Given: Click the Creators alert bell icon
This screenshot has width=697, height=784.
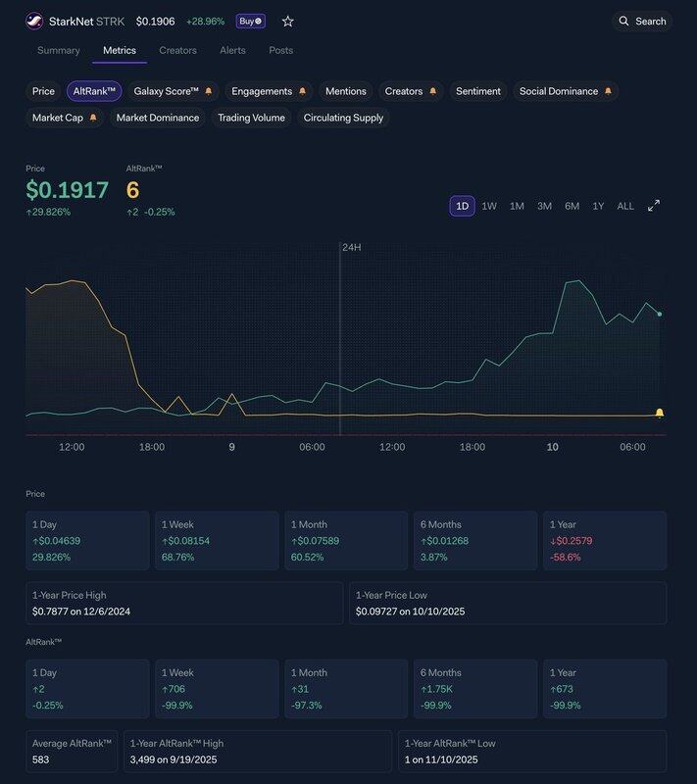Looking at the screenshot, I should click(x=432, y=91).
